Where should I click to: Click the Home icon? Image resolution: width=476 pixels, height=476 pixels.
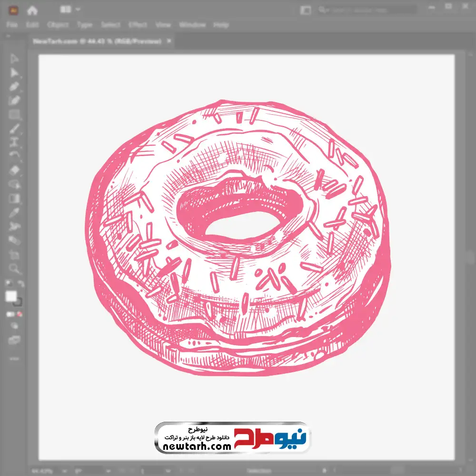32,10
